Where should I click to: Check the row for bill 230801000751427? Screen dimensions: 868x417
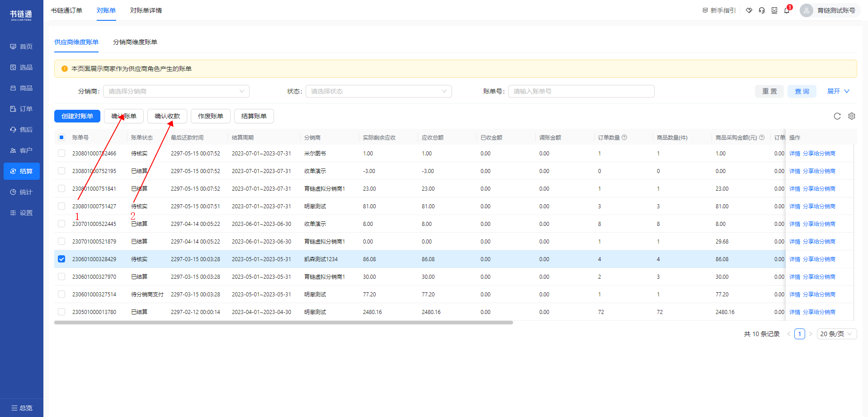click(x=61, y=206)
